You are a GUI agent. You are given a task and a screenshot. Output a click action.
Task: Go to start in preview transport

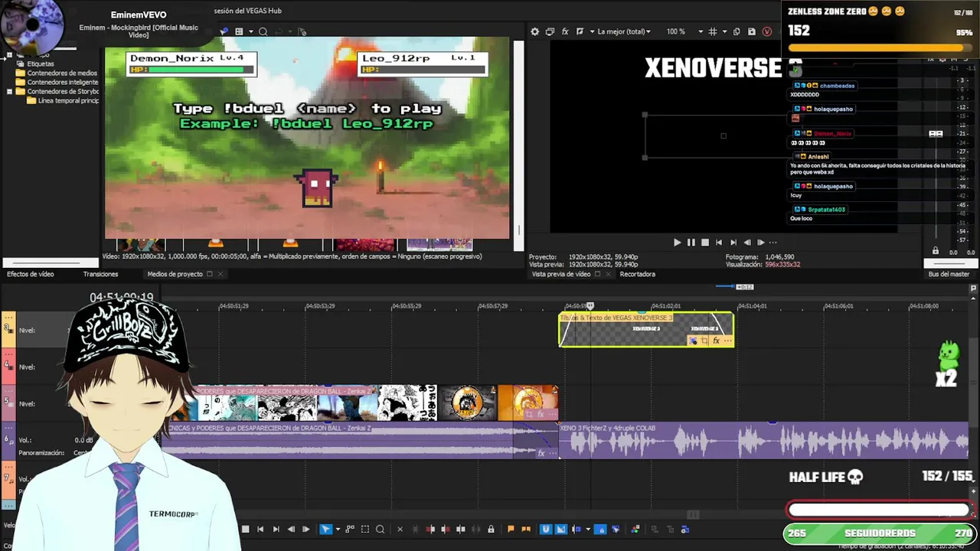click(x=719, y=243)
